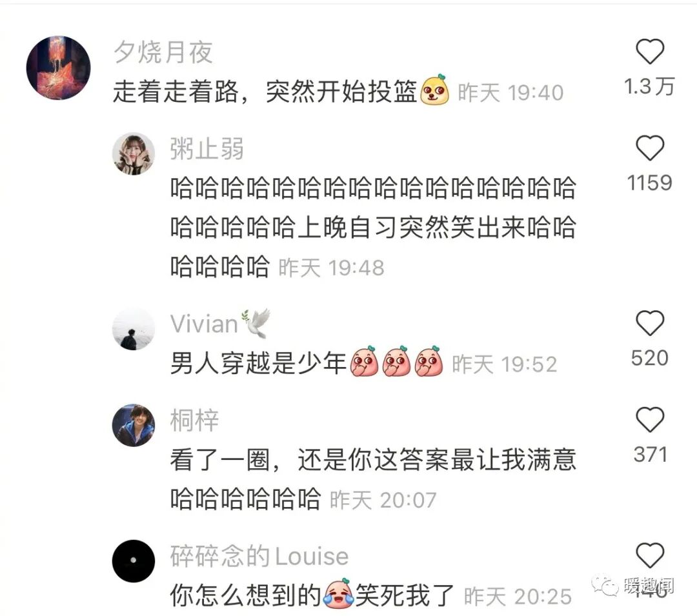Image resolution: width=697 pixels, height=616 pixels.
Task: Tap the username 碎碎念的Louise
Action: coord(259,556)
